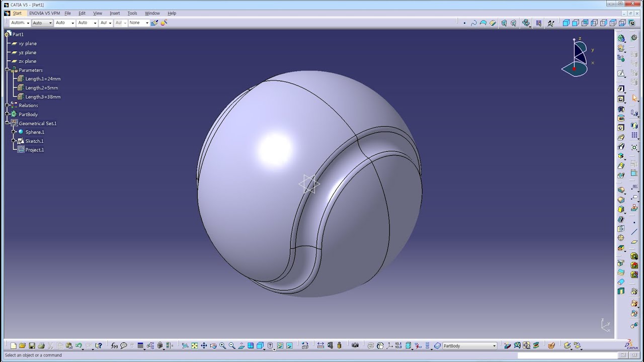
Task: Click the Fly mode icon
Action: coord(185,346)
